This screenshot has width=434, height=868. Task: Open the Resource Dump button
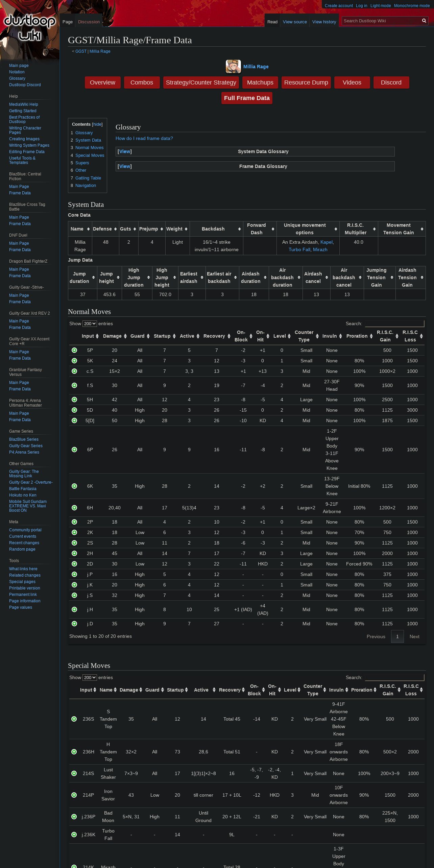click(306, 82)
